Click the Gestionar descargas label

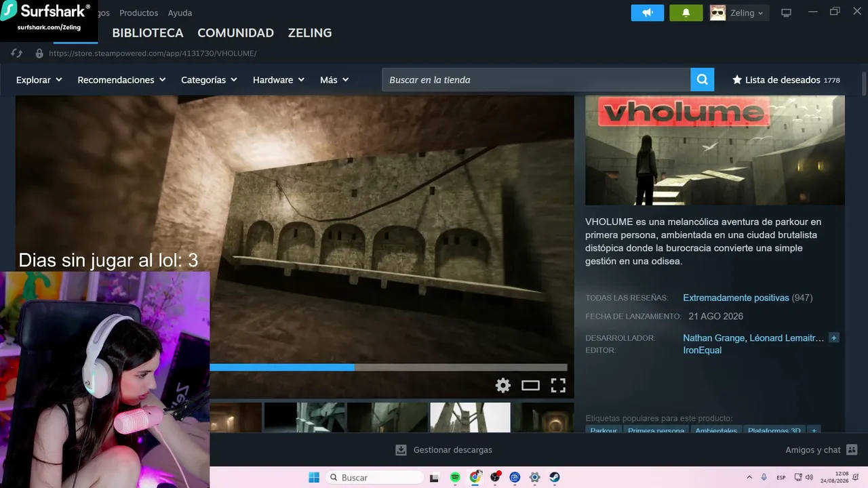[x=453, y=450]
